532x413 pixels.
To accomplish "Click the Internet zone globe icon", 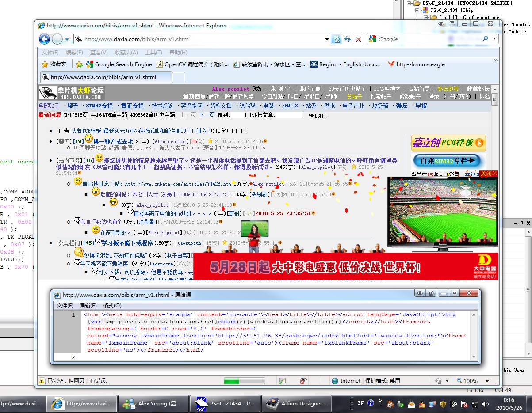I will click(x=335, y=381).
